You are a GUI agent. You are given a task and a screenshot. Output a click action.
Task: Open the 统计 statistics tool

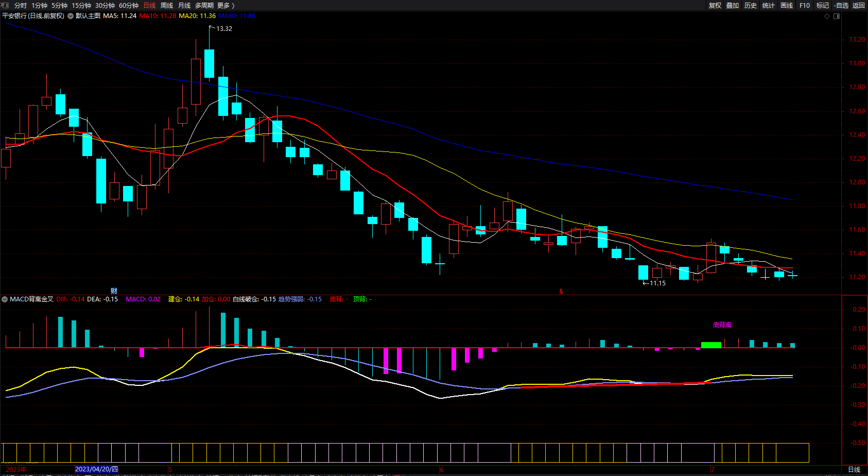pyautogui.click(x=769, y=6)
